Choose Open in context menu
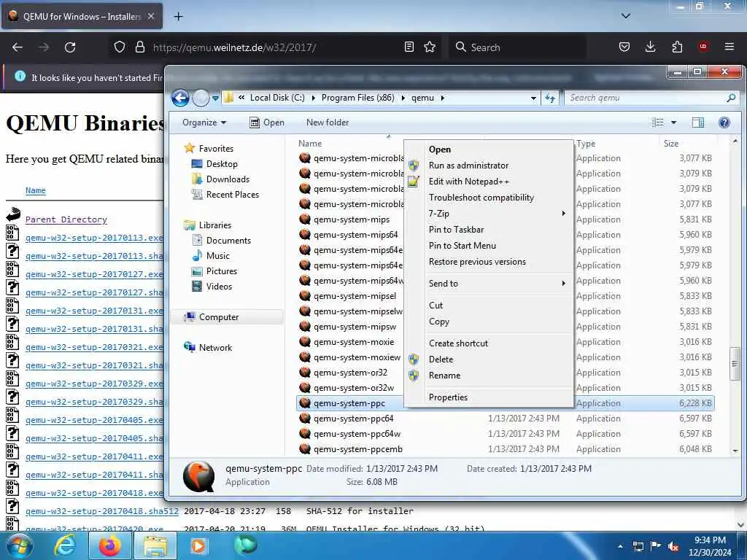 (489, 149)
